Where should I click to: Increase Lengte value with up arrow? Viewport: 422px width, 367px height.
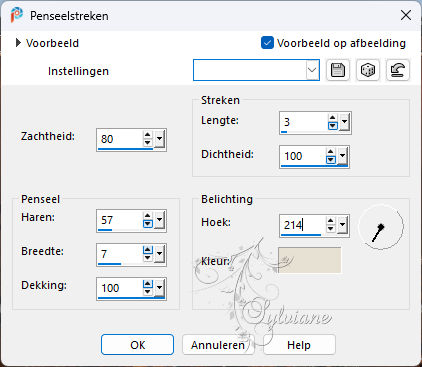pyautogui.click(x=332, y=118)
